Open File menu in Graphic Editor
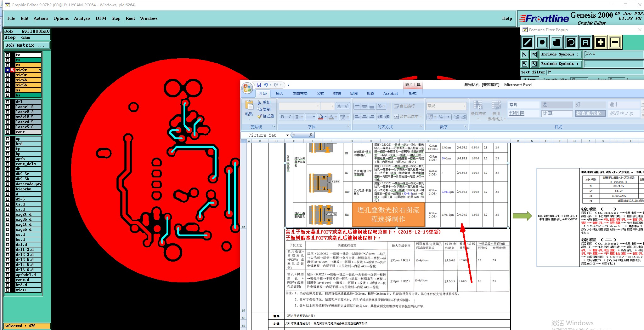 click(x=11, y=18)
